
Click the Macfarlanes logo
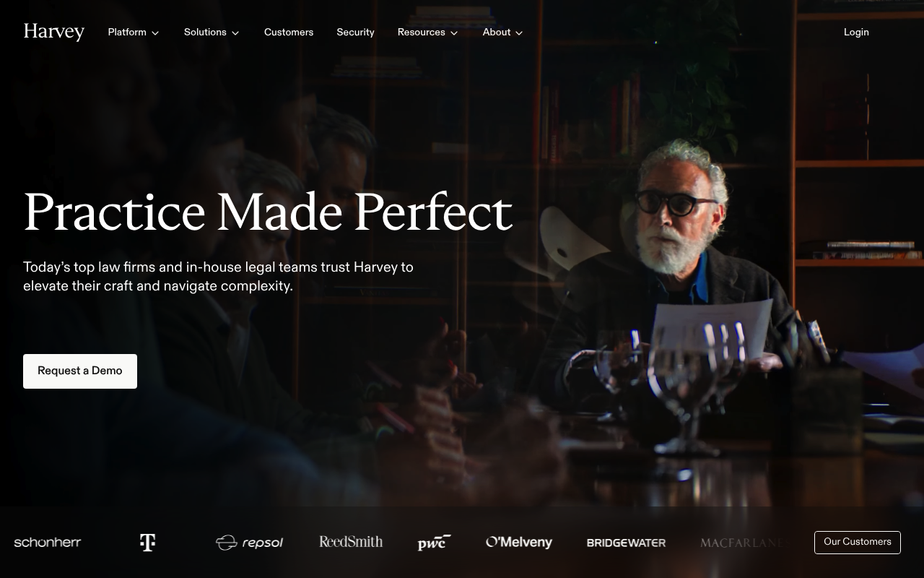click(742, 543)
